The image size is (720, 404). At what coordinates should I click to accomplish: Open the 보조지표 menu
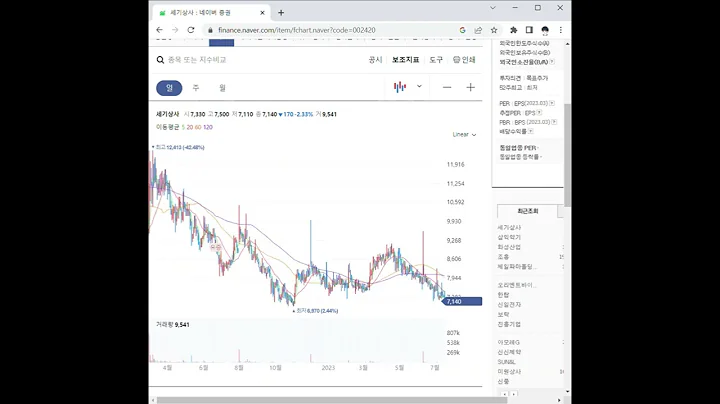405,60
